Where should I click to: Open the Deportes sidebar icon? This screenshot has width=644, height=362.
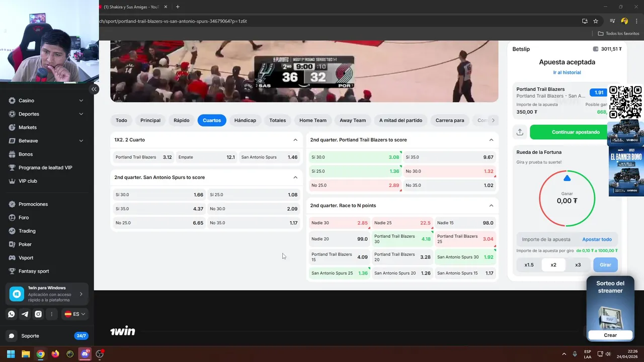pyautogui.click(x=12, y=114)
